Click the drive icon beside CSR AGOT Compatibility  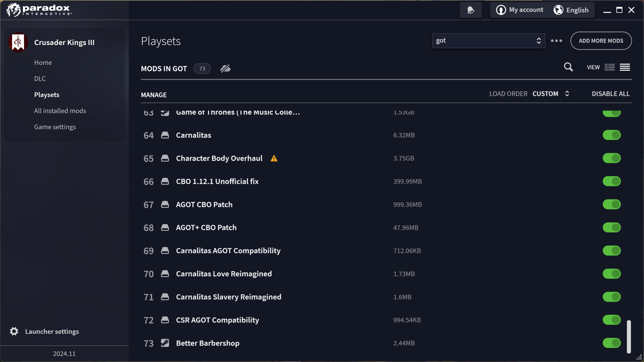click(x=165, y=320)
